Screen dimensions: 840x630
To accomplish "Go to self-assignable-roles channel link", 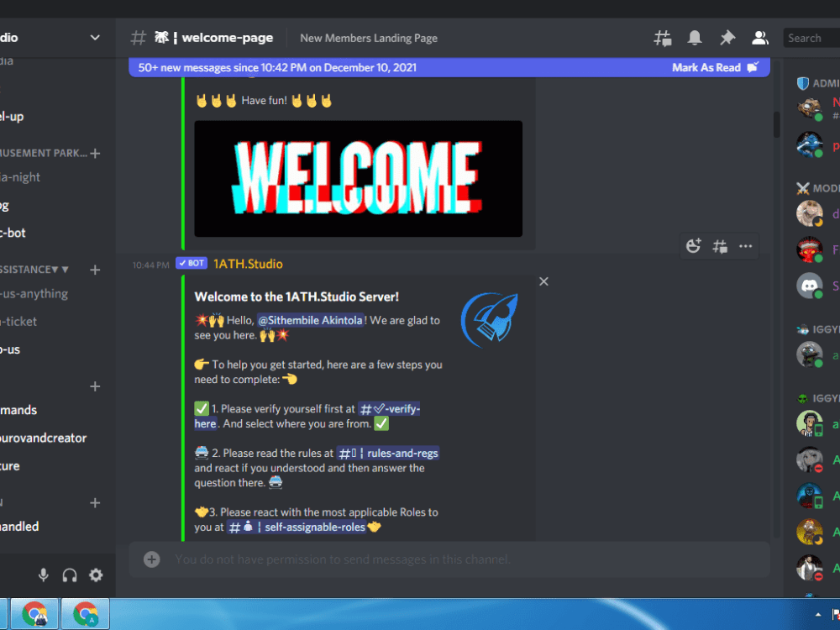I will 297,528.
